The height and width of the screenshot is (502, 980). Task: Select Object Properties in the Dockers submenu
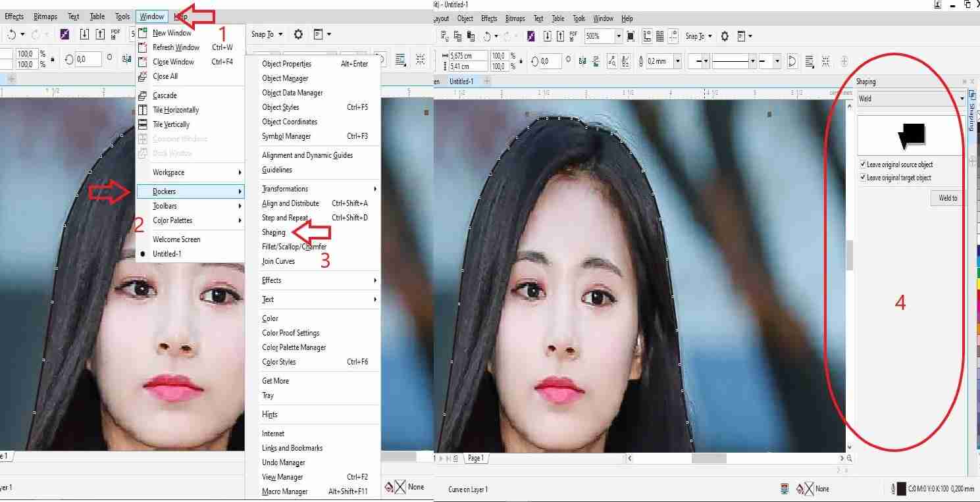[286, 64]
